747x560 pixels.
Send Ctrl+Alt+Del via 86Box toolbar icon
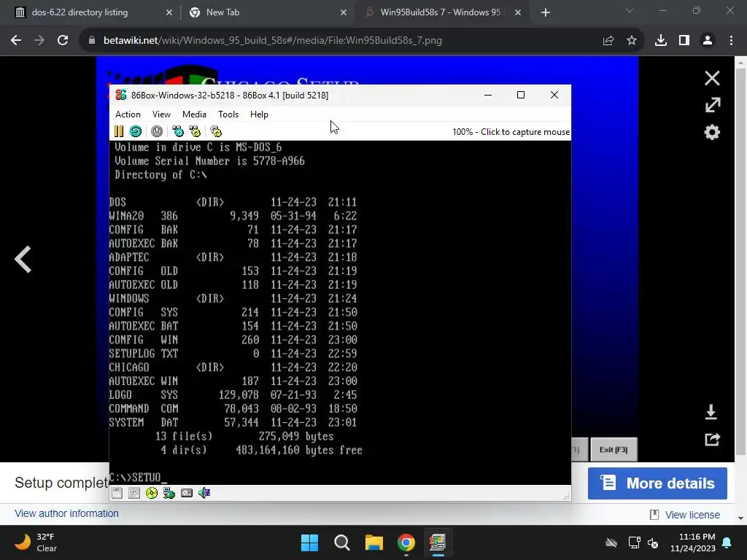(x=178, y=131)
